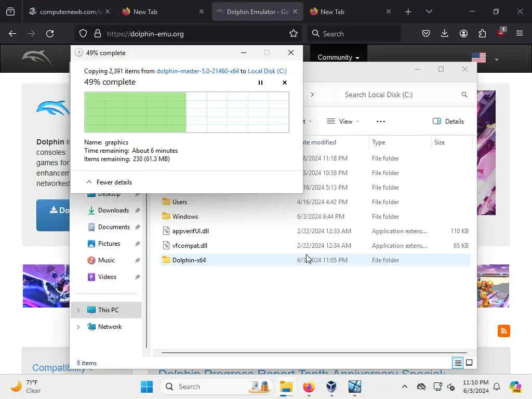Open Pictures in the Explorer sidebar

[x=109, y=244]
